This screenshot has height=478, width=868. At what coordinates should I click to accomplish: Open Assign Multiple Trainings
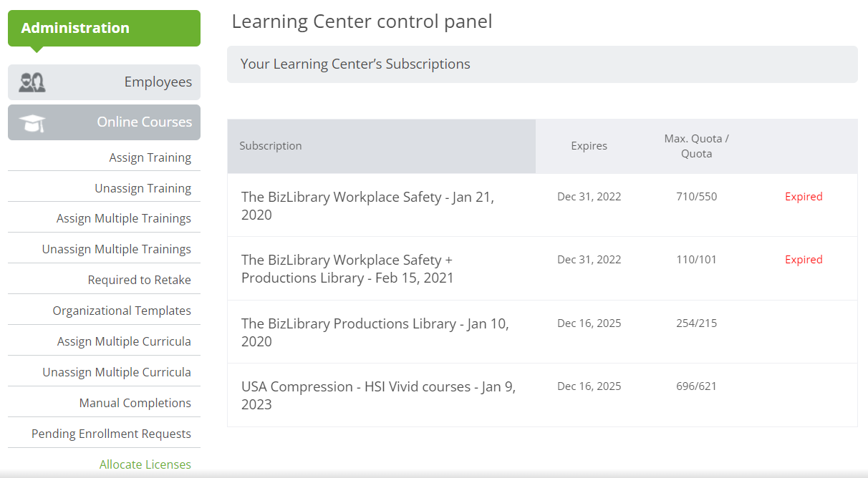coord(124,218)
